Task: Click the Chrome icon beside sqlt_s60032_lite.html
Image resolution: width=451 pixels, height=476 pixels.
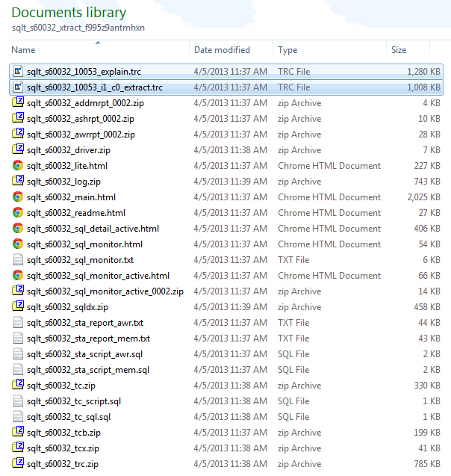Action: click(x=18, y=166)
